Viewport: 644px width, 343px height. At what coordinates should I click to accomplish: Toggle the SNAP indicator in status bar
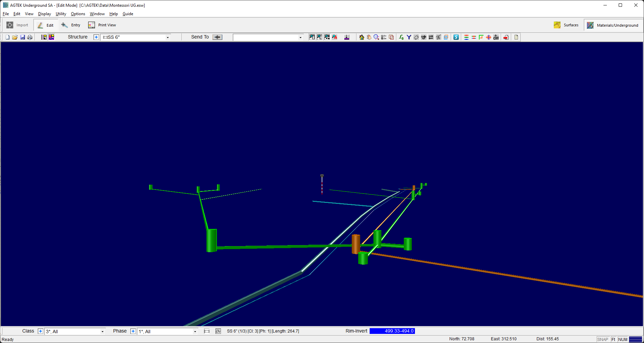pos(602,339)
